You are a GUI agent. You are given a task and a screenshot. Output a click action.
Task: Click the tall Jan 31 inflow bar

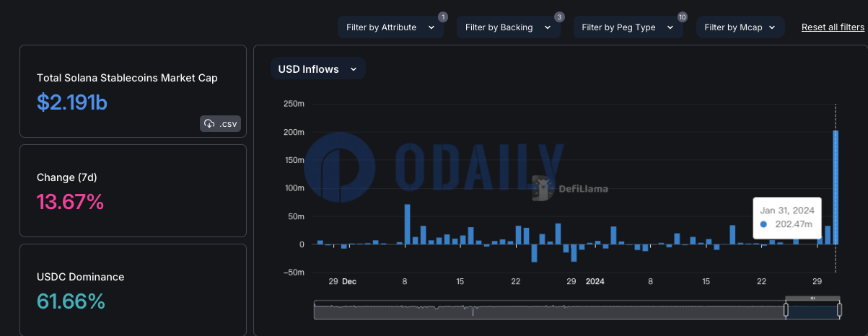pos(836,187)
